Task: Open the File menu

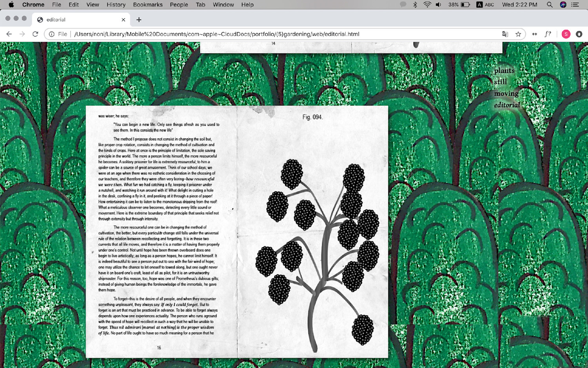Action: pos(56,5)
